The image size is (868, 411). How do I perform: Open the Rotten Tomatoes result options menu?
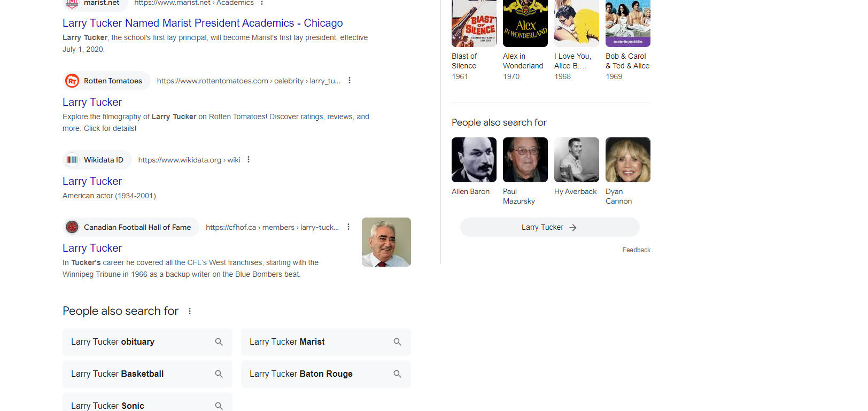350,80
